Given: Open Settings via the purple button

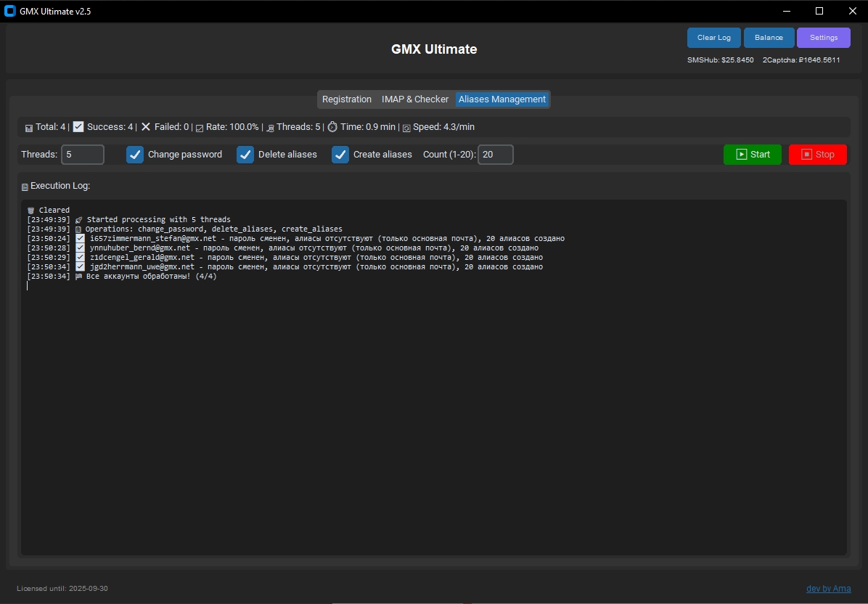Looking at the screenshot, I should pyautogui.click(x=824, y=38).
